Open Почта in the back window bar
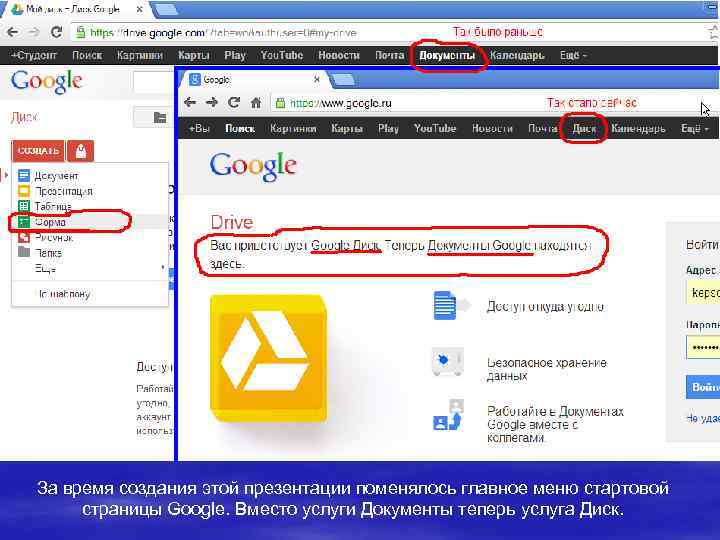 tap(389, 56)
